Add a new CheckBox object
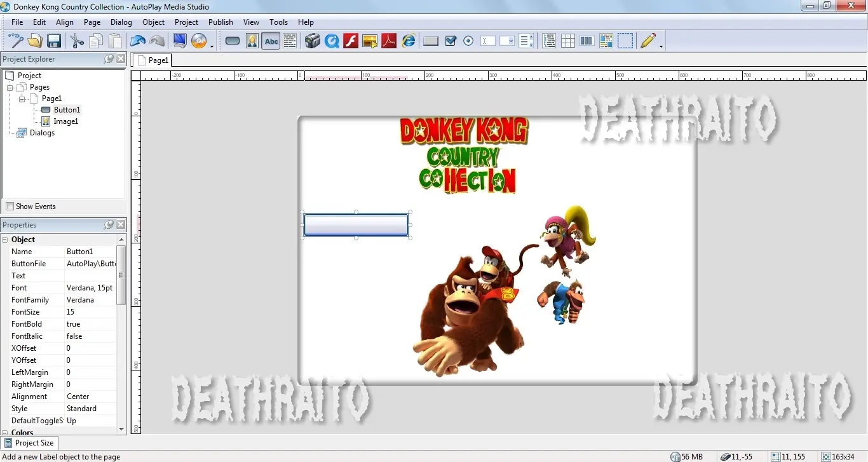Screen dimensions: 868x462 pos(451,41)
